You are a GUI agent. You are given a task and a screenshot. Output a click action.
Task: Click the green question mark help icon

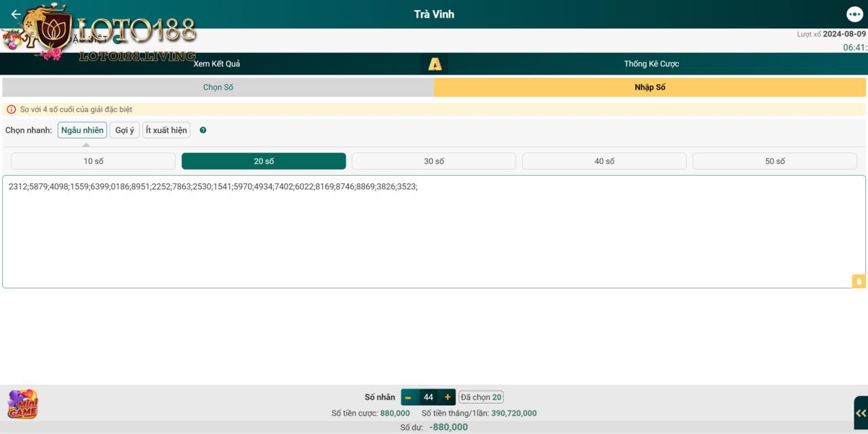point(203,130)
